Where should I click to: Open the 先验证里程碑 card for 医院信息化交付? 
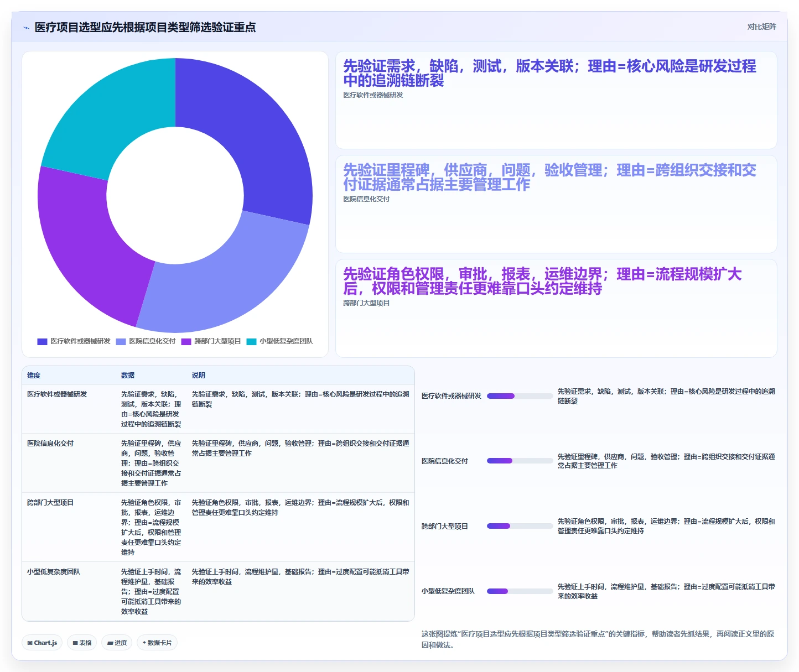(556, 204)
